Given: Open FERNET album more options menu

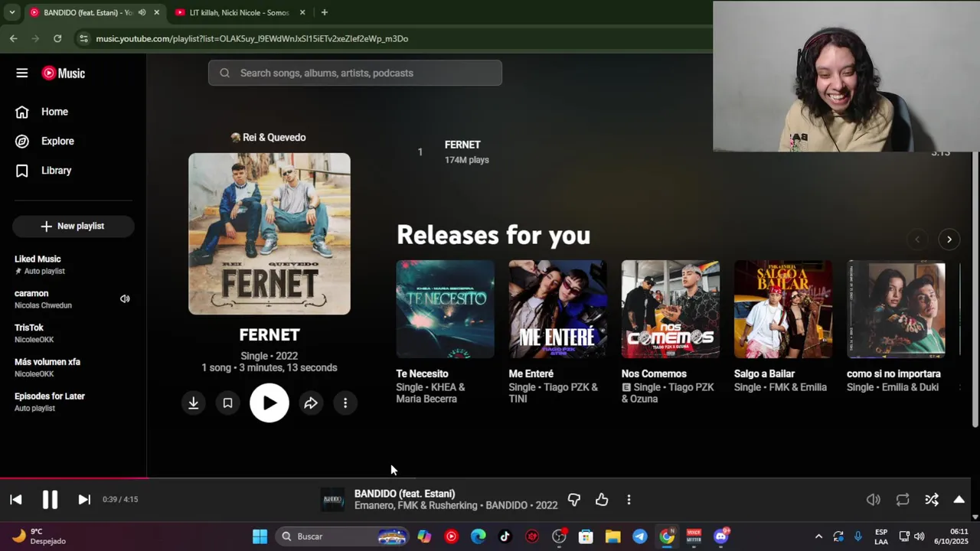Looking at the screenshot, I should click(345, 403).
